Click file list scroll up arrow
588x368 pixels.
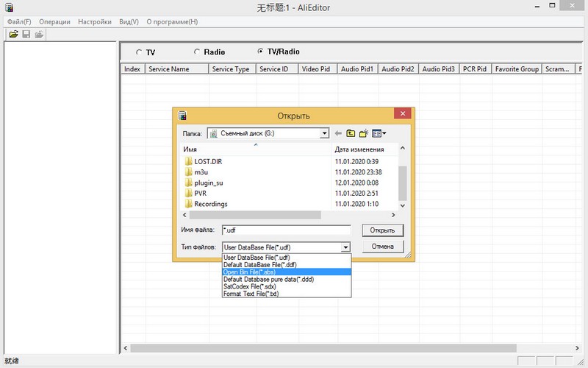tap(402, 148)
